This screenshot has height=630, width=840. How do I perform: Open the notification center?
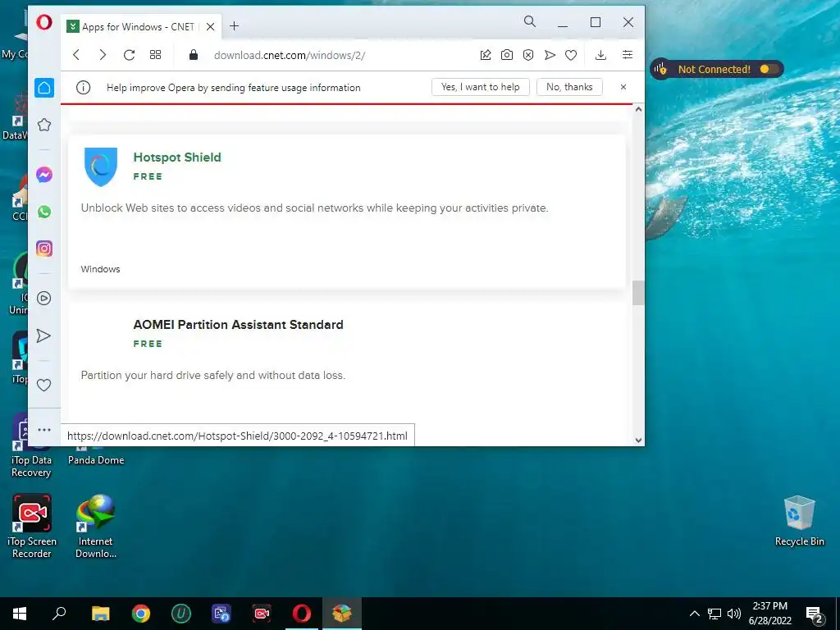tap(815, 614)
